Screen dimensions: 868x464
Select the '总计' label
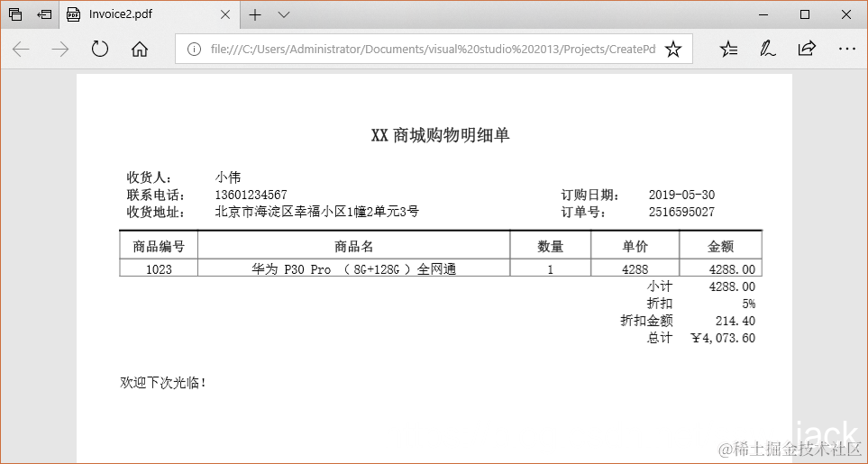659,338
